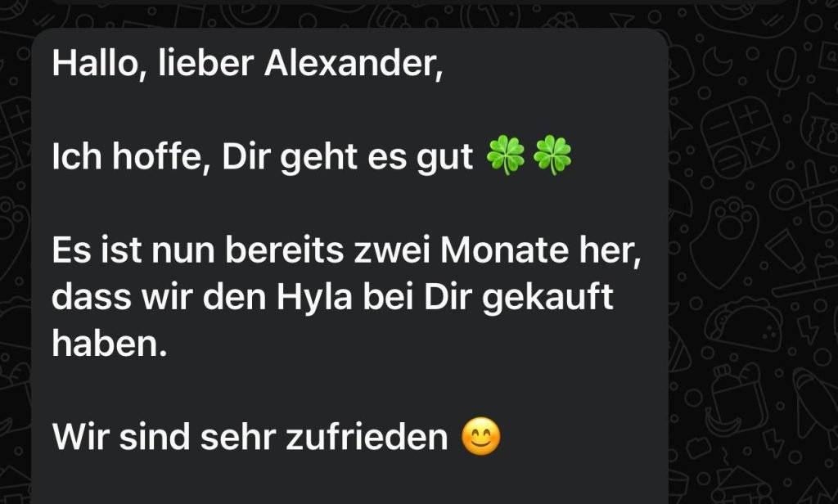Tap the word "haben." on its own line

[x=110, y=344]
